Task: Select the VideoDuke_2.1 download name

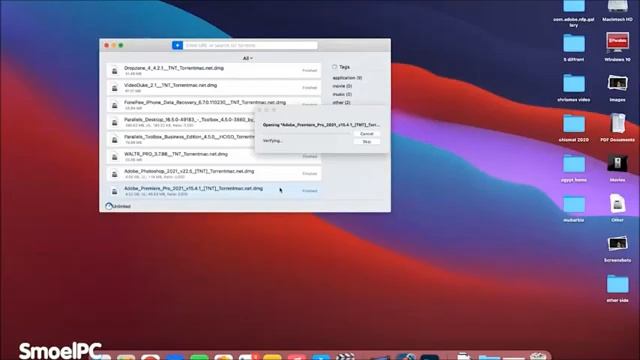Action: coord(171,85)
